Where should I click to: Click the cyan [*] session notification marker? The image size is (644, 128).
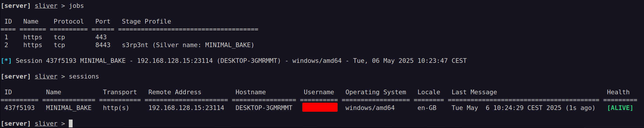tap(6, 61)
